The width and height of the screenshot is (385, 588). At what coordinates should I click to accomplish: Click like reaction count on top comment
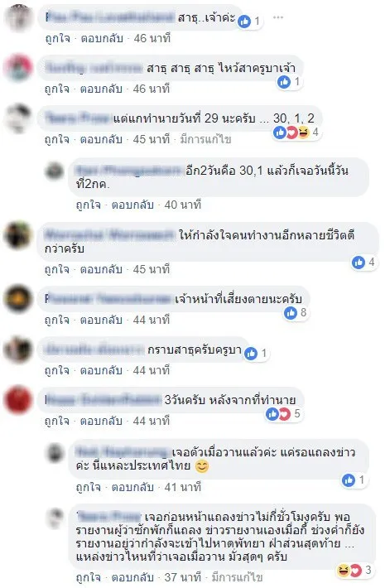click(250, 21)
